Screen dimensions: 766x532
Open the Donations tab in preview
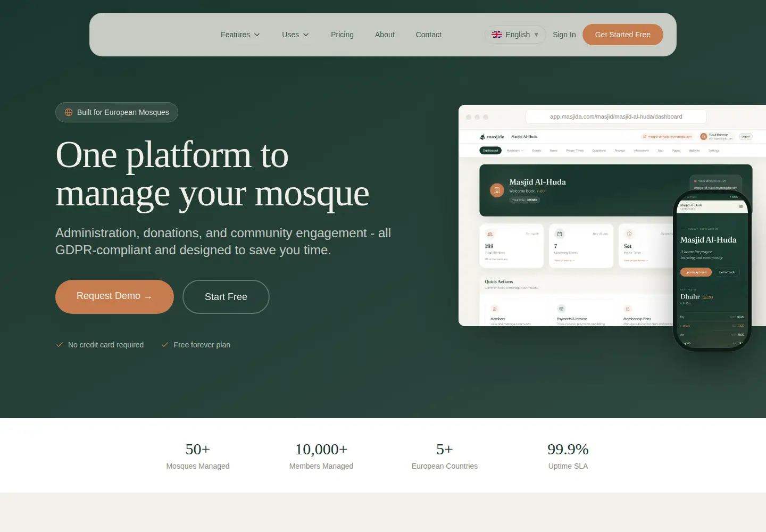599,151
